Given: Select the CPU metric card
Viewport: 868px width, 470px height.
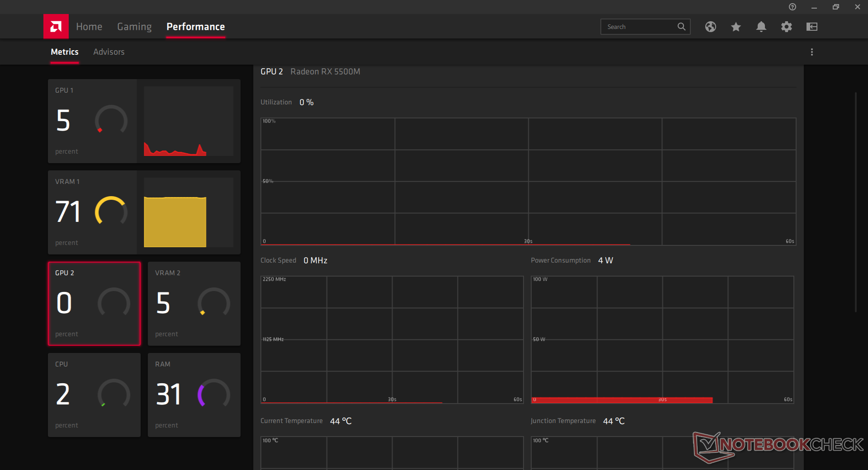Looking at the screenshot, I should click(x=94, y=395).
